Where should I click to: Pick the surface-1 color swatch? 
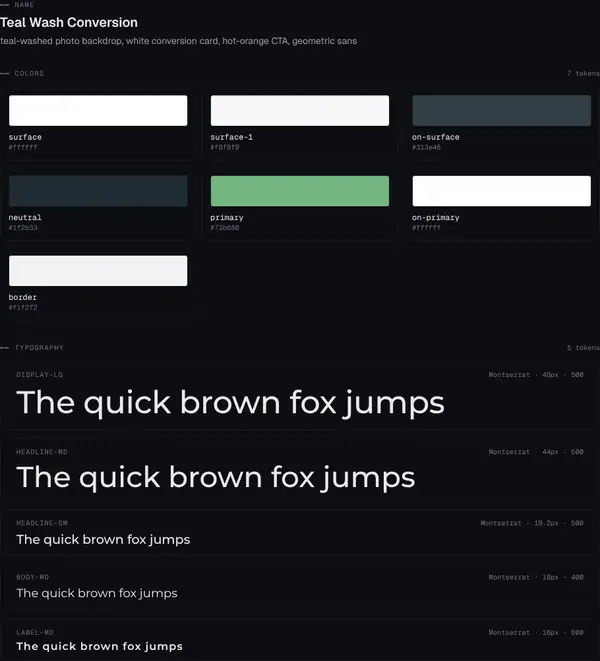300,110
